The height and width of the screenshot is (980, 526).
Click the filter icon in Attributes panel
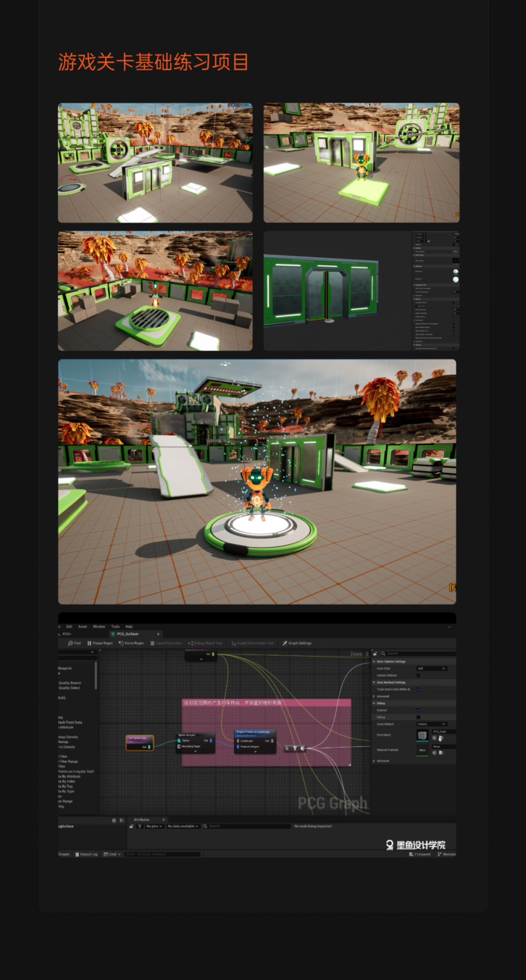140,826
